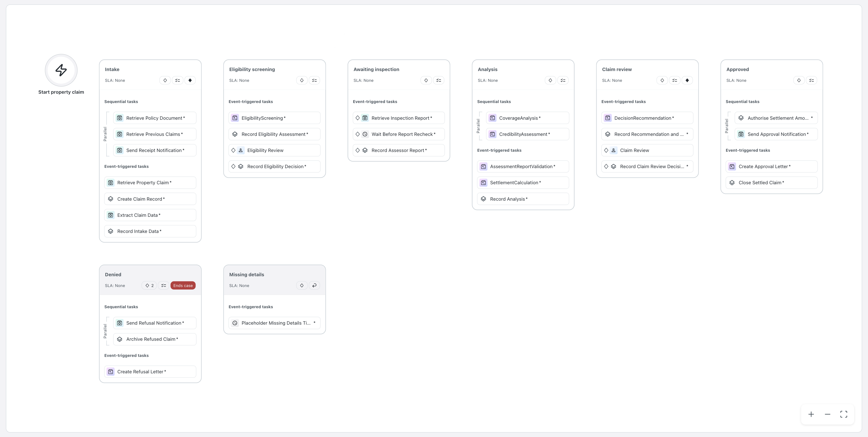Open the EligibilityScreening task

[x=274, y=118]
